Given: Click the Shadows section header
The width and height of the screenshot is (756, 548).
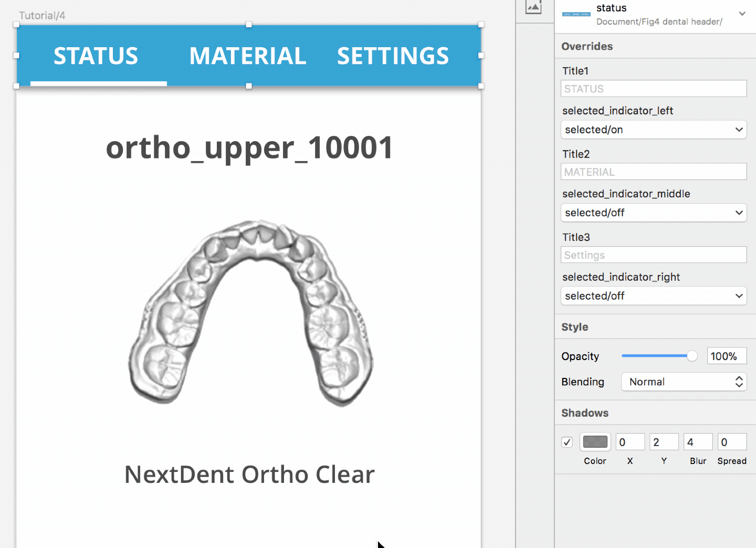Looking at the screenshot, I should [585, 413].
